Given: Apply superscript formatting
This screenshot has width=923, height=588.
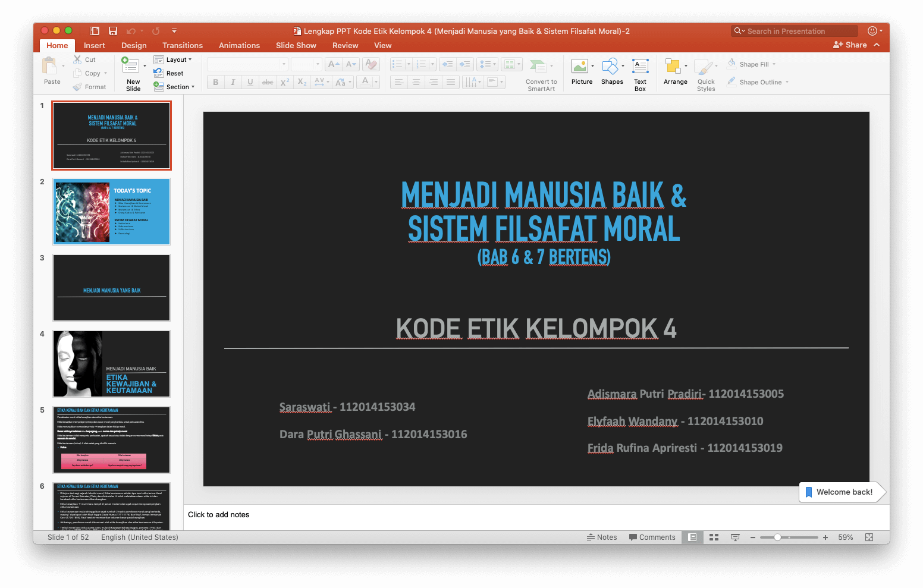Looking at the screenshot, I should point(285,82).
